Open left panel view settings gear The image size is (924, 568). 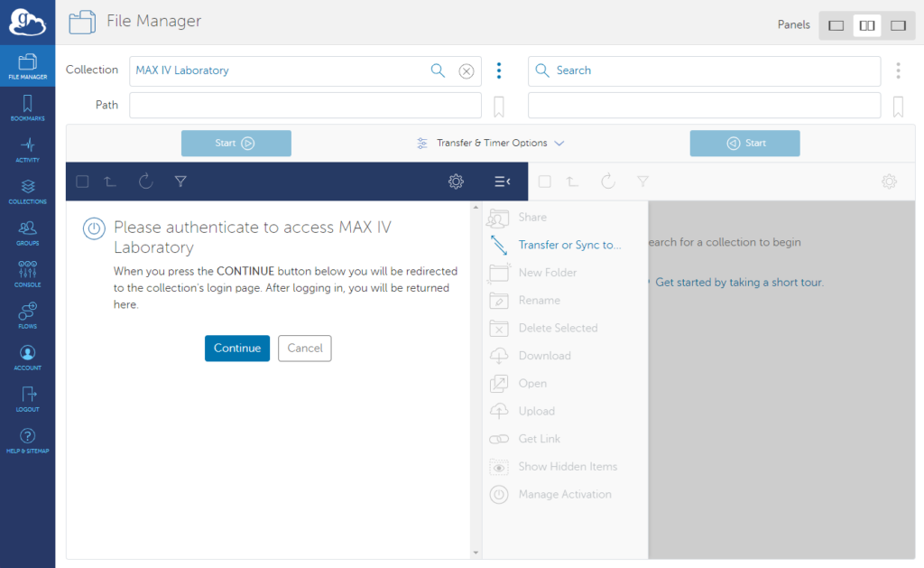[456, 182]
